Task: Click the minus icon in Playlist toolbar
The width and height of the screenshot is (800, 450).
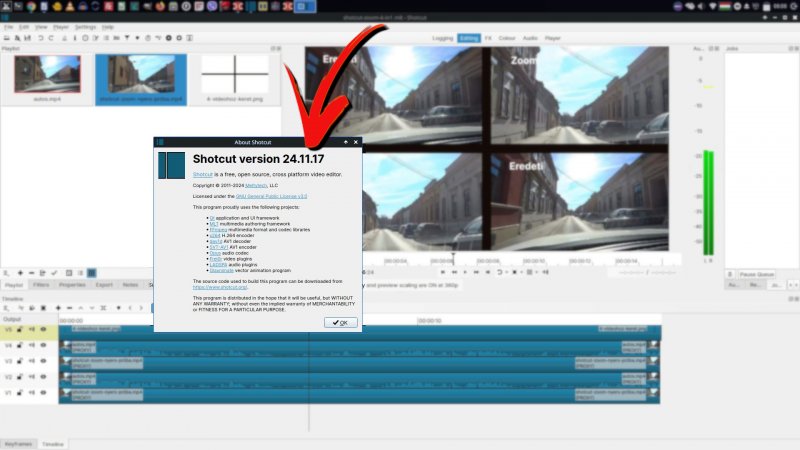Action: click(x=31, y=273)
